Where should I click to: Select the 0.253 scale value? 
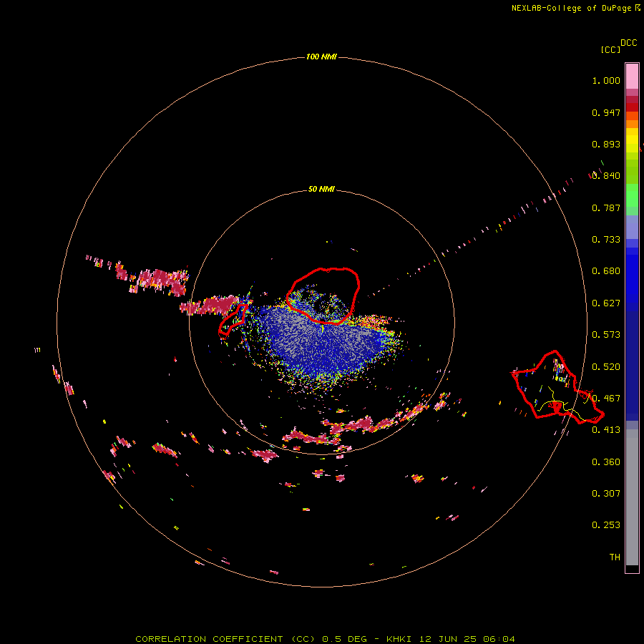(x=606, y=525)
